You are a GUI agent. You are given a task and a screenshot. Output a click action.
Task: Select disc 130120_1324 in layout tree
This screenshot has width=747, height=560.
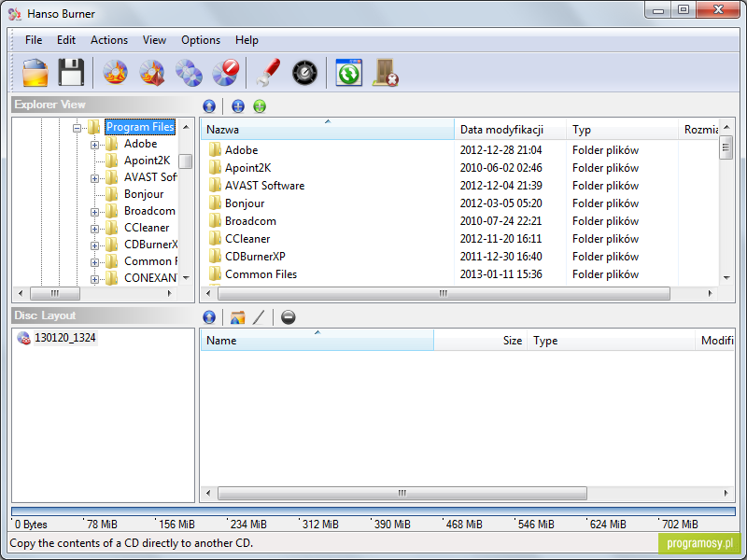point(65,338)
